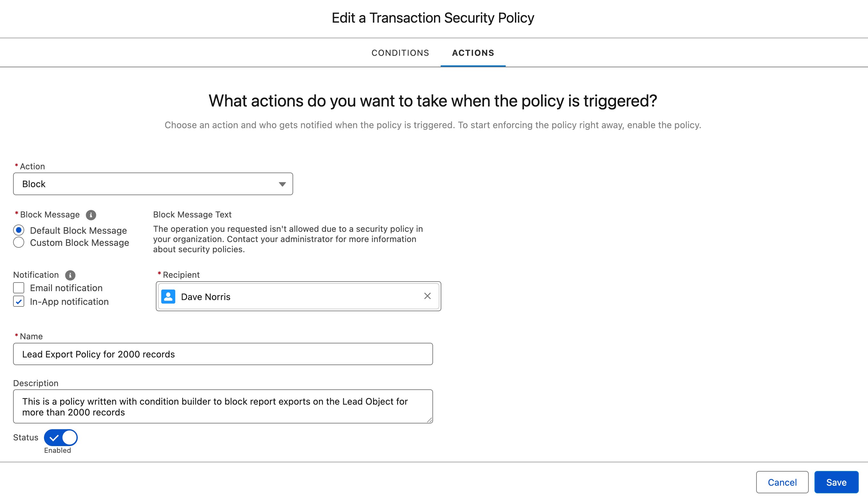Click the Block Message info icon
868x500 pixels.
(91, 215)
